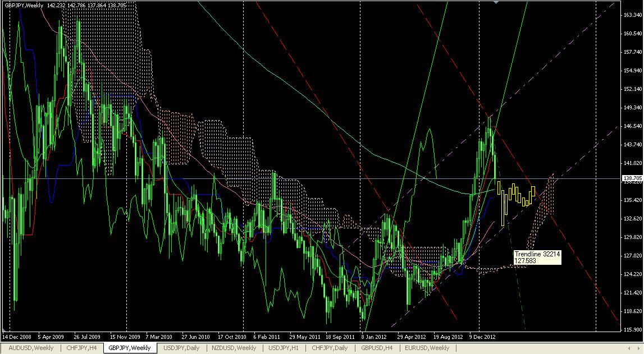Click the 29 Apr 2012 date label
644x354 pixels.
coord(412,337)
